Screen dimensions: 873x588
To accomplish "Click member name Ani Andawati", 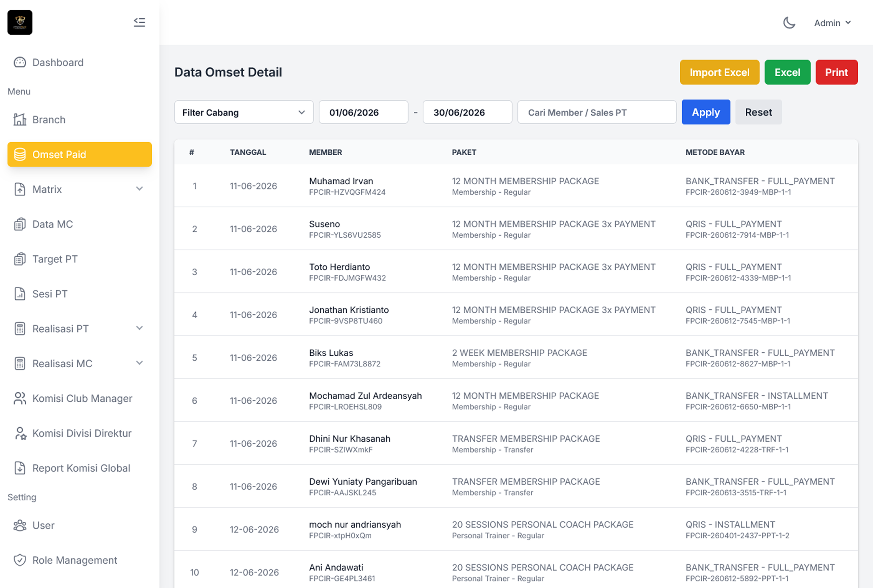I will pos(336,568).
